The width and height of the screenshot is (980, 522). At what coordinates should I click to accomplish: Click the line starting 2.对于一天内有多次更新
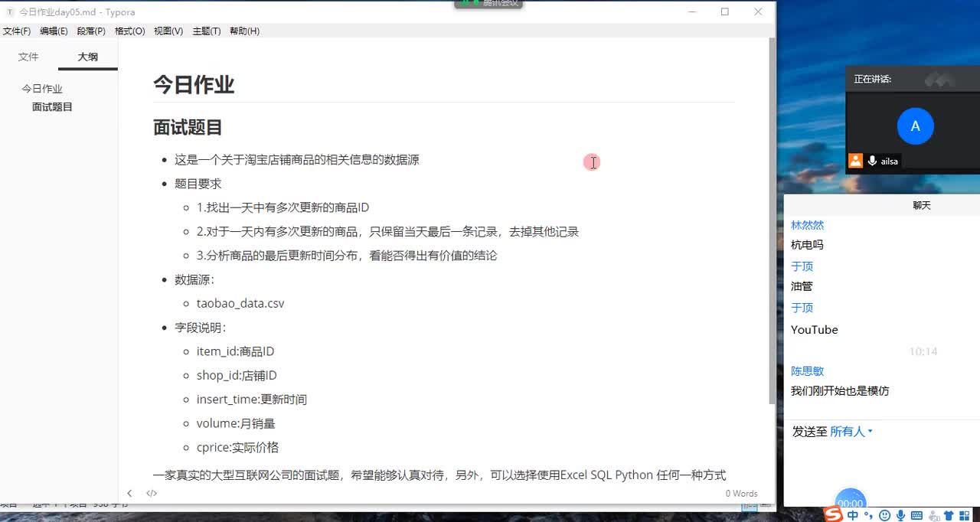387,232
